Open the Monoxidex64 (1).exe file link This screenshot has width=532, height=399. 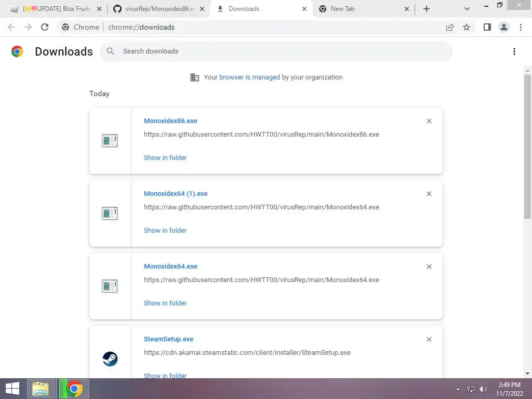[x=176, y=193]
